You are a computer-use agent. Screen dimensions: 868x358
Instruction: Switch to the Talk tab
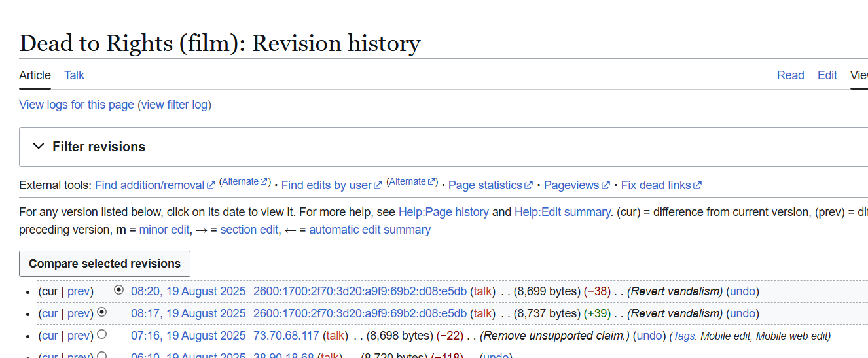click(x=74, y=75)
